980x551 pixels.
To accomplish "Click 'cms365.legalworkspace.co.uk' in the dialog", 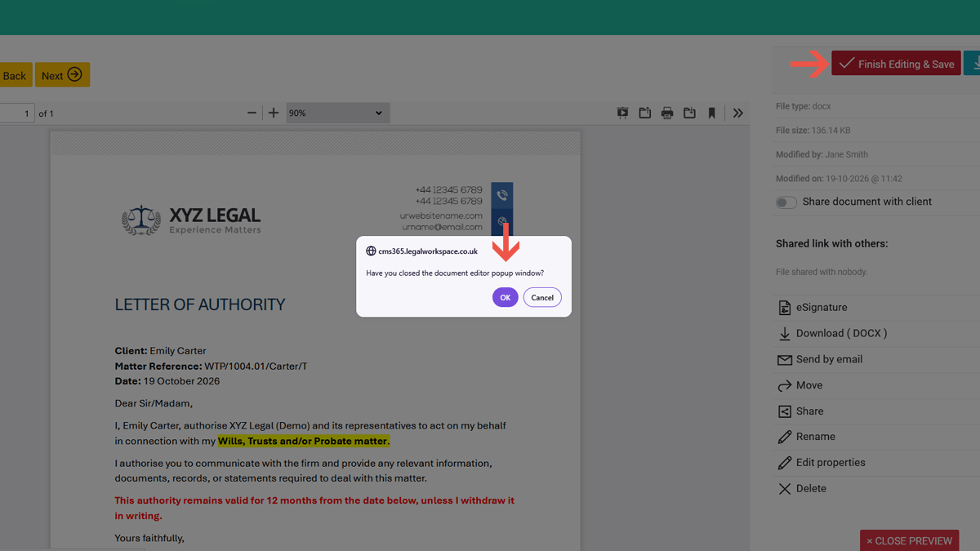I will (428, 251).
